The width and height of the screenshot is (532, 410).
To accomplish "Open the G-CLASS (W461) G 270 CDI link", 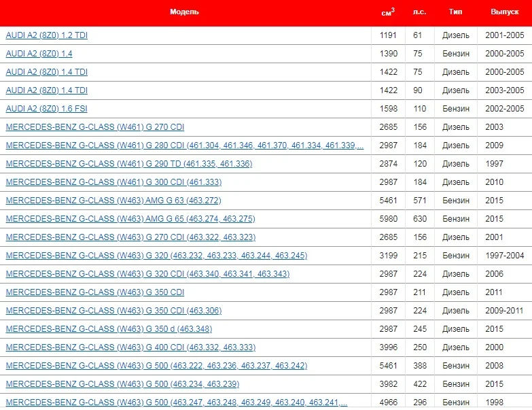I will pyautogui.click(x=95, y=127).
